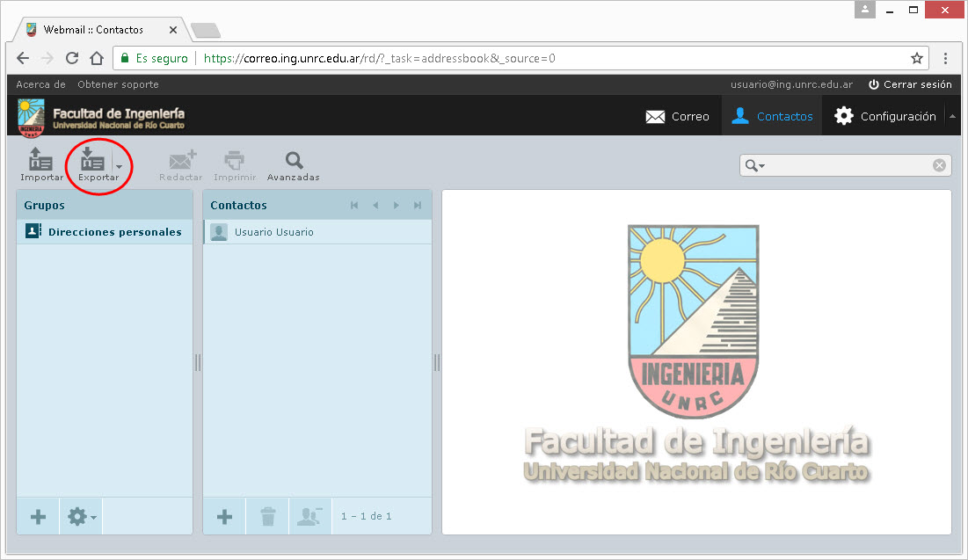The image size is (968, 560).
Task: Click the Contactos panel header title
Action: [238, 205]
